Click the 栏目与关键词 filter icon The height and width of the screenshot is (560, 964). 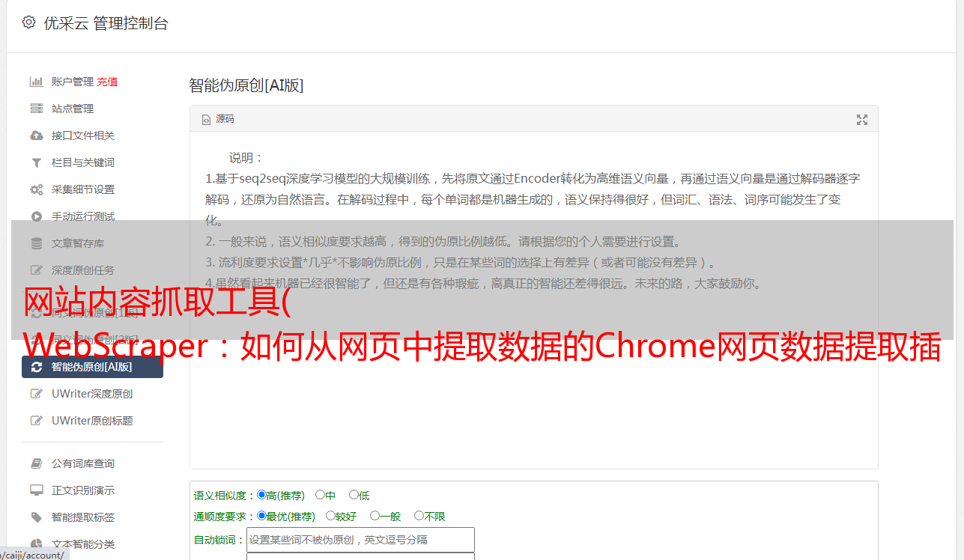point(36,162)
